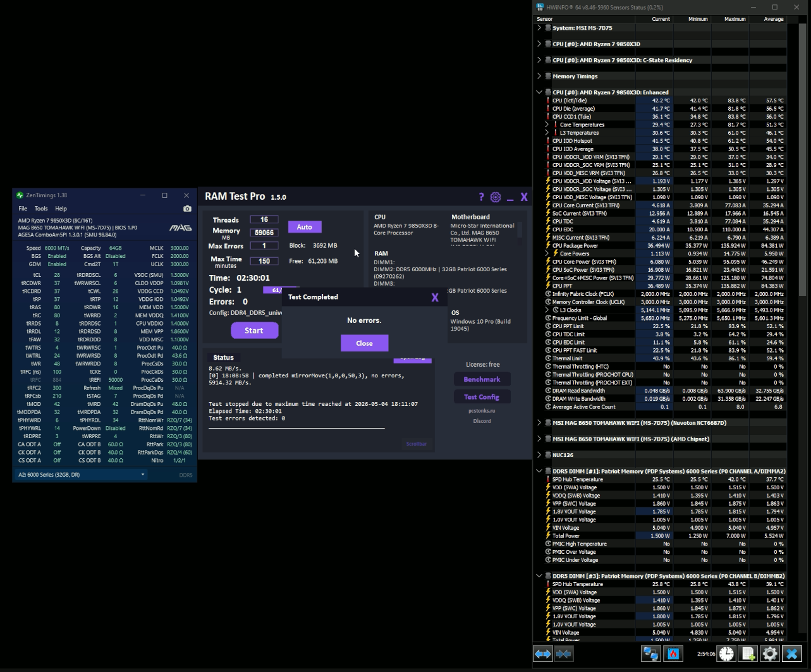811x672 pixels.
Task: Expand the Core Powers subgroup
Action: point(547,254)
